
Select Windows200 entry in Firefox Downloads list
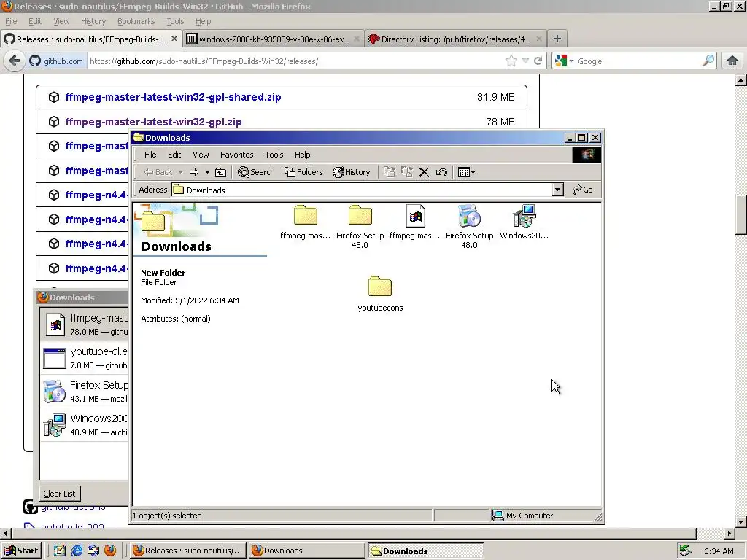85,425
